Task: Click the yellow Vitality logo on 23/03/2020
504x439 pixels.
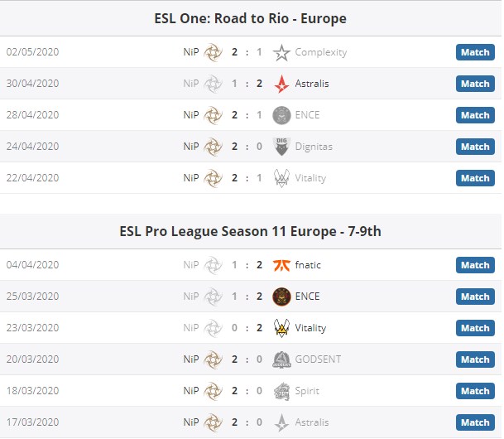Action: (281, 328)
